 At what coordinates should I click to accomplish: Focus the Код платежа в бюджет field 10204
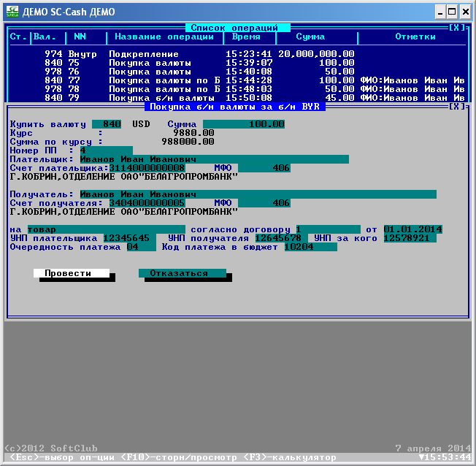tap(311, 247)
